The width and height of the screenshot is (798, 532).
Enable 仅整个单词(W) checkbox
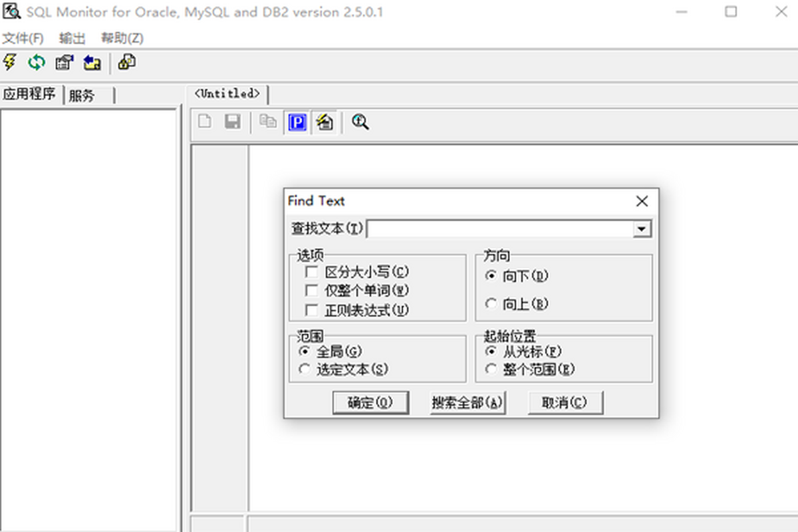point(311,291)
